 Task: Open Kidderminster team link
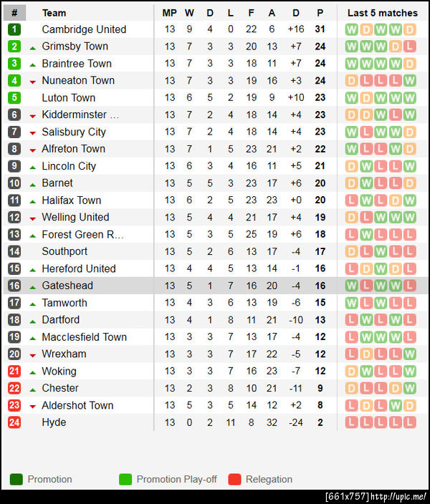80,115
